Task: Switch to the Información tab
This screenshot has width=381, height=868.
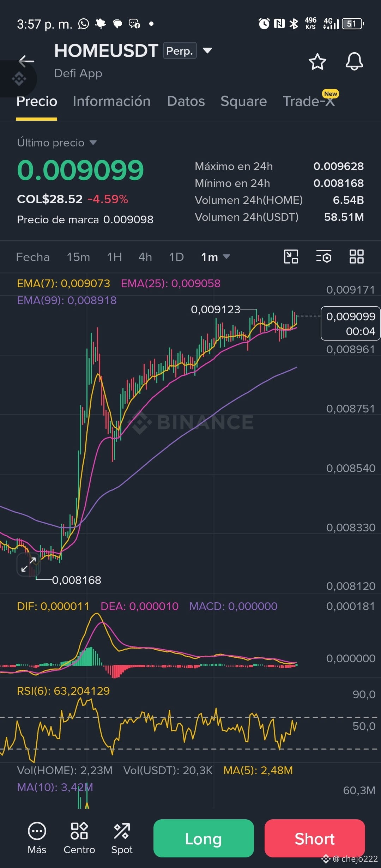Action: (x=111, y=101)
